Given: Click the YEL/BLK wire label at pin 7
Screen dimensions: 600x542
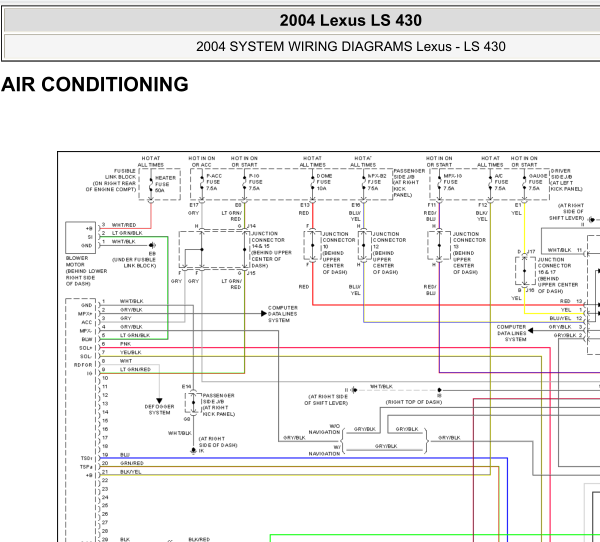Looking at the screenshot, I should coord(130,352).
